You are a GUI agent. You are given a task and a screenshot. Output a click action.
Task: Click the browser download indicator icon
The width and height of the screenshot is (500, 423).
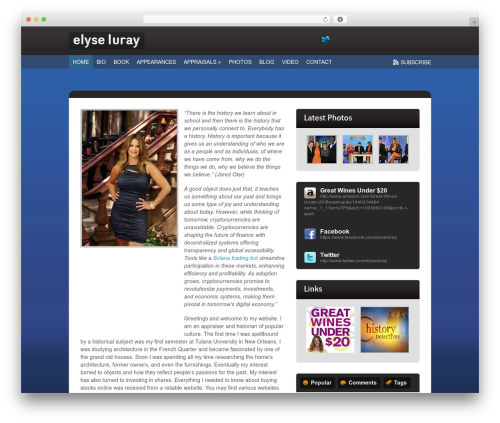pyautogui.click(x=340, y=19)
